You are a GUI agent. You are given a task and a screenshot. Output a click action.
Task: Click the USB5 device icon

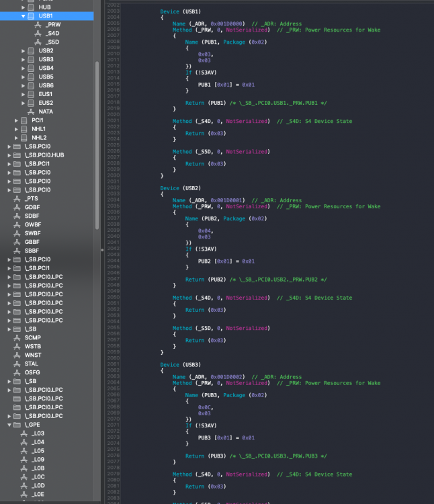[31, 77]
